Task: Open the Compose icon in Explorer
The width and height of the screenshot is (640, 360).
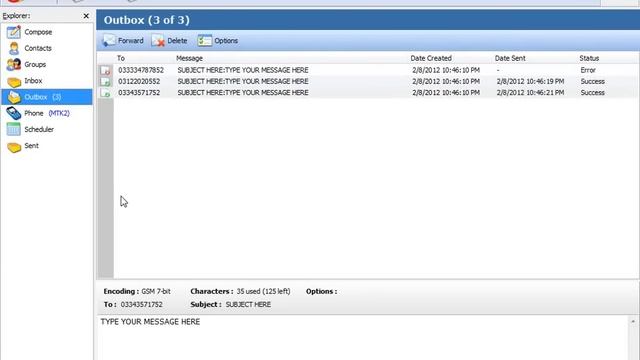Action: 13,32
